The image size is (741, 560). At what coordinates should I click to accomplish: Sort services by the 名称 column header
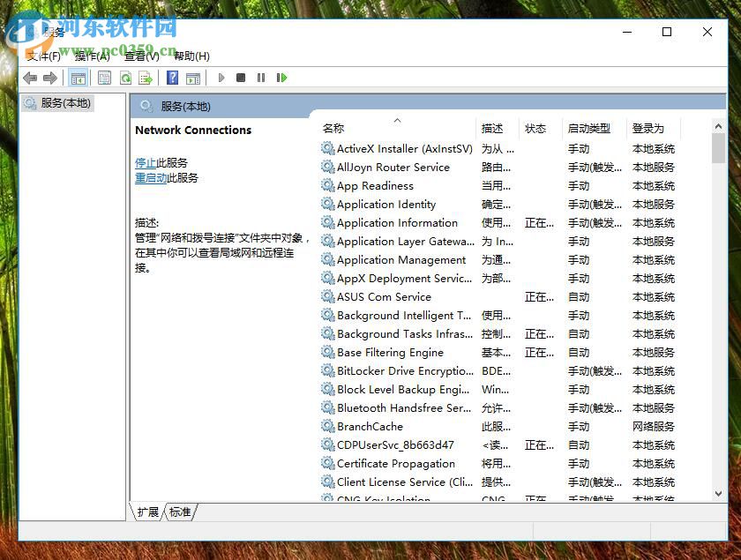[x=333, y=128]
